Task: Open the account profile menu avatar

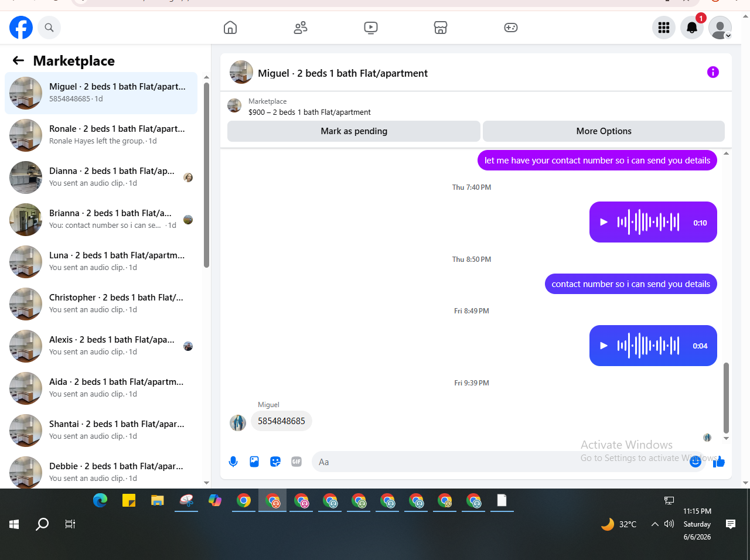Action: point(720,28)
